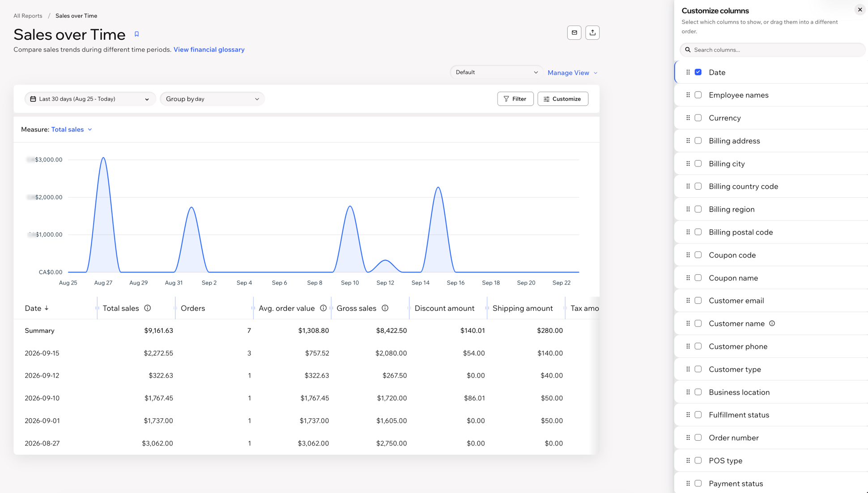Open the View financial glossary link
The image size is (868, 493).
(x=209, y=50)
